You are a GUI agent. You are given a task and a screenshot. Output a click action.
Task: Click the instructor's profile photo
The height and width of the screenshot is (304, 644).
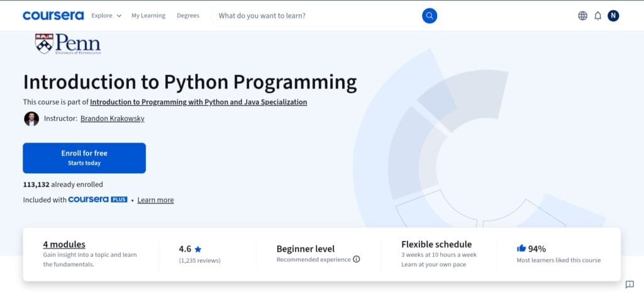(31, 119)
